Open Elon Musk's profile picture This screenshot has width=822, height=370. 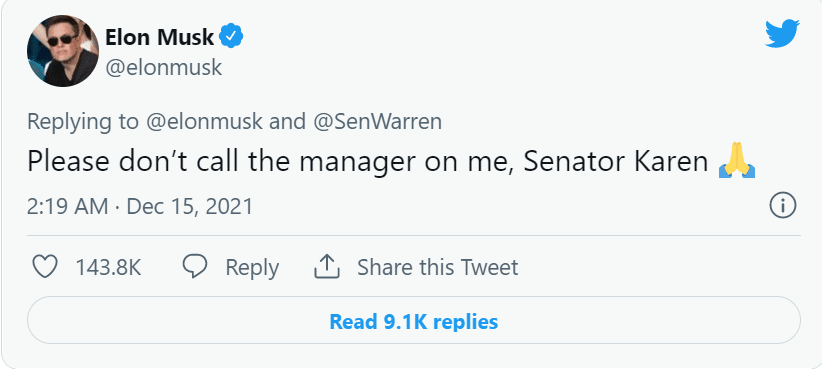point(63,51)
